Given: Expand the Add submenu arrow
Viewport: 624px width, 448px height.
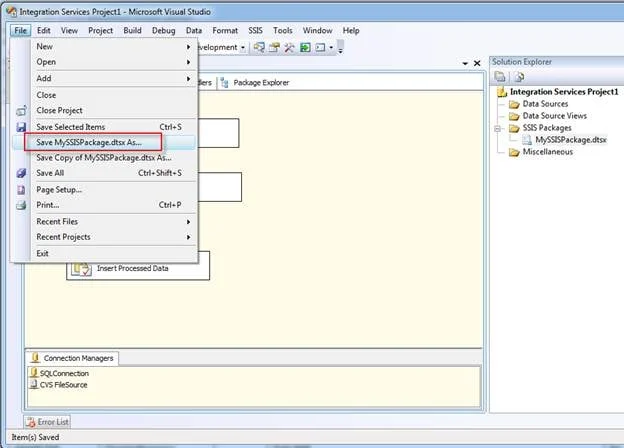Looking at the screenshot, I should (188, 79).
